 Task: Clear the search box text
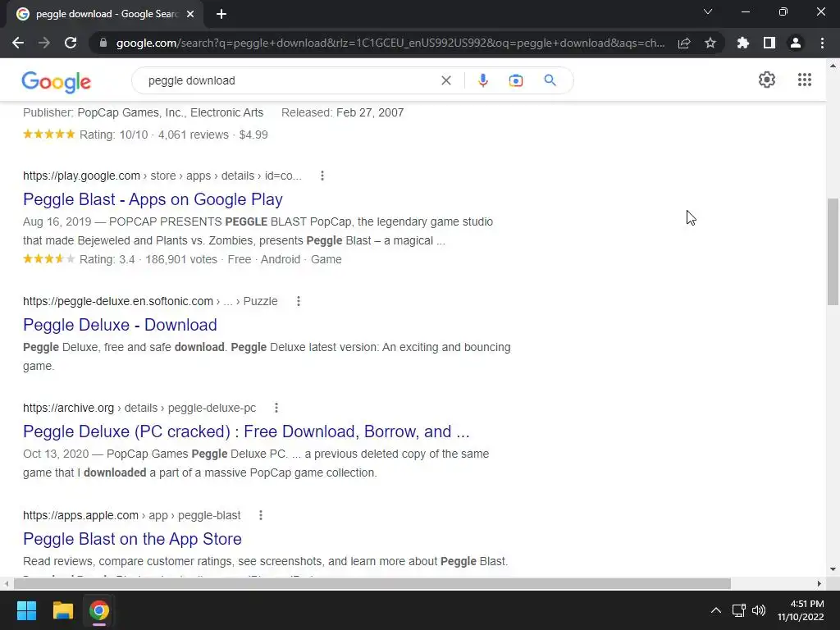[445, 80]
